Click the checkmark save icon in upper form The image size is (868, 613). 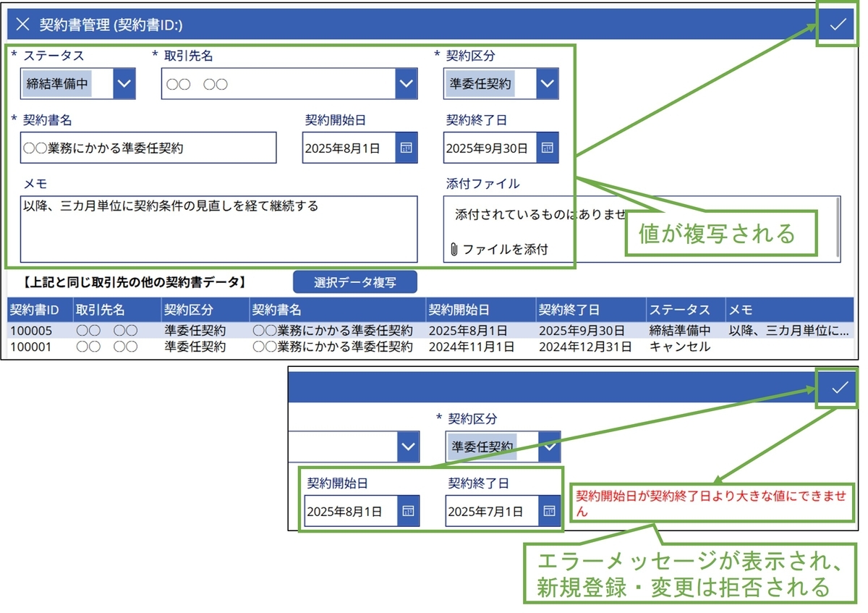837,25
